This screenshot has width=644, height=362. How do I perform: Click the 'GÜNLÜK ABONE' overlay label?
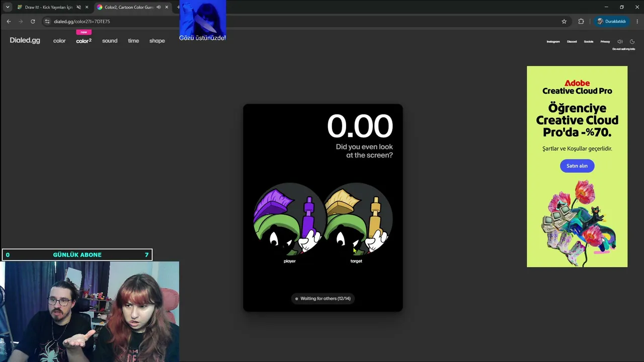tap(77, 255)
